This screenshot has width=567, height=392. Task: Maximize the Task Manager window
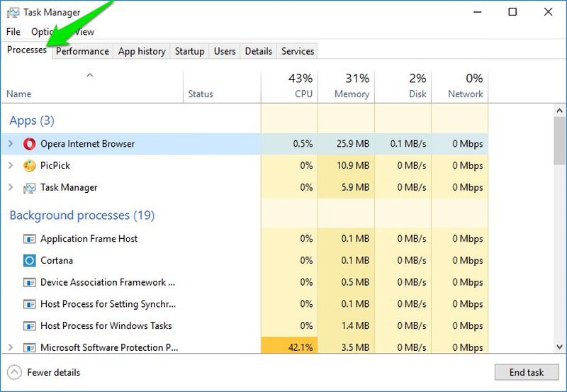[512, 12]
